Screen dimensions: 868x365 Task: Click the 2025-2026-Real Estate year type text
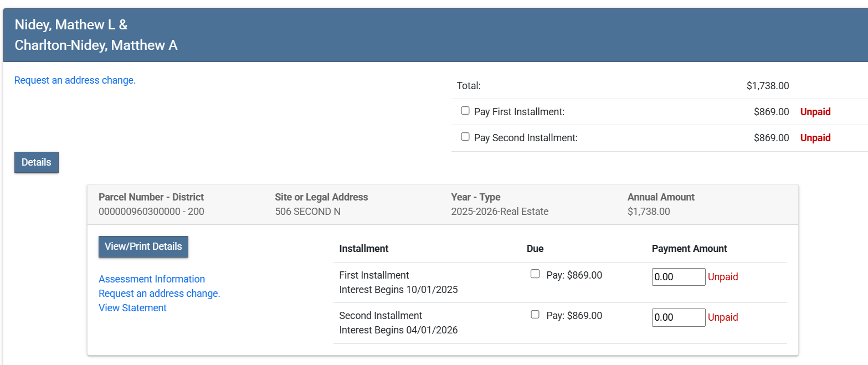coord(500,212)
